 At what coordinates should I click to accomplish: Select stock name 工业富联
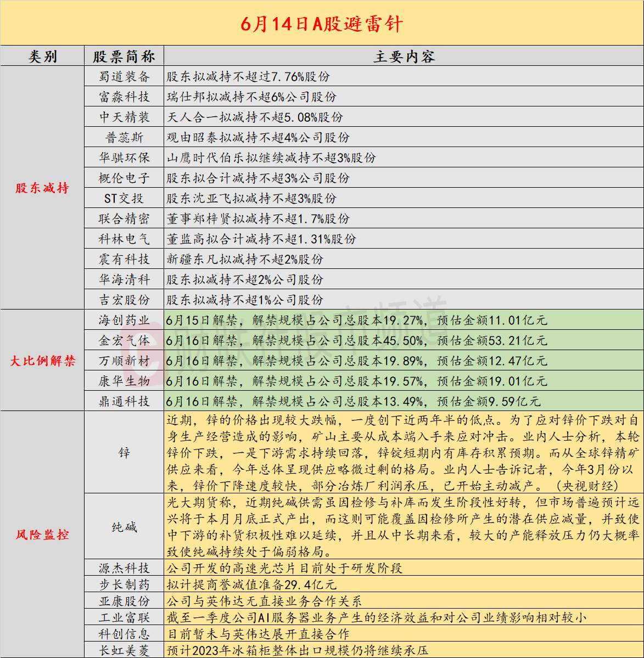click(124, 618)
